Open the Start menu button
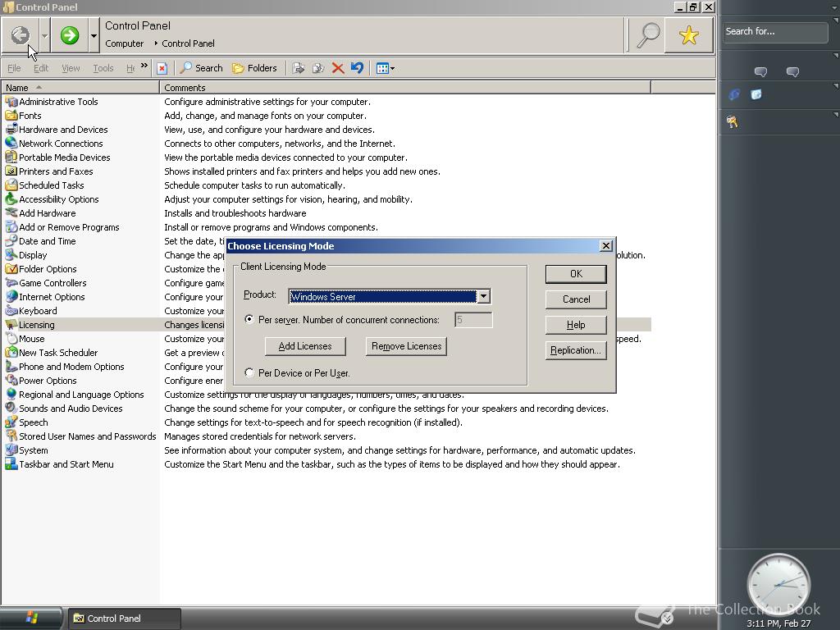The width and height of the screenshot is (840, 630). pyautogui.click(x=31, y=619)
